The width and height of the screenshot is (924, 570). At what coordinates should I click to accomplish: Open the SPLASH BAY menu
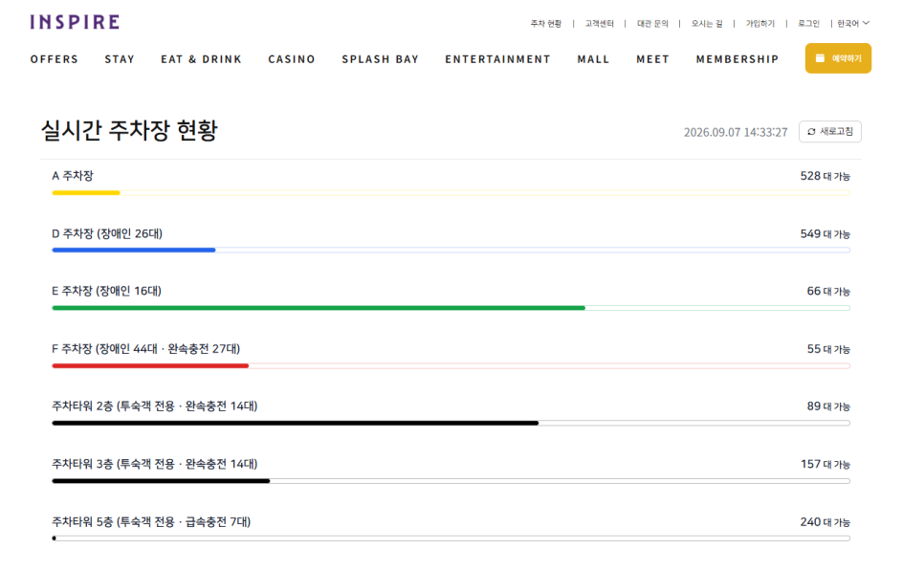point(380,59)
